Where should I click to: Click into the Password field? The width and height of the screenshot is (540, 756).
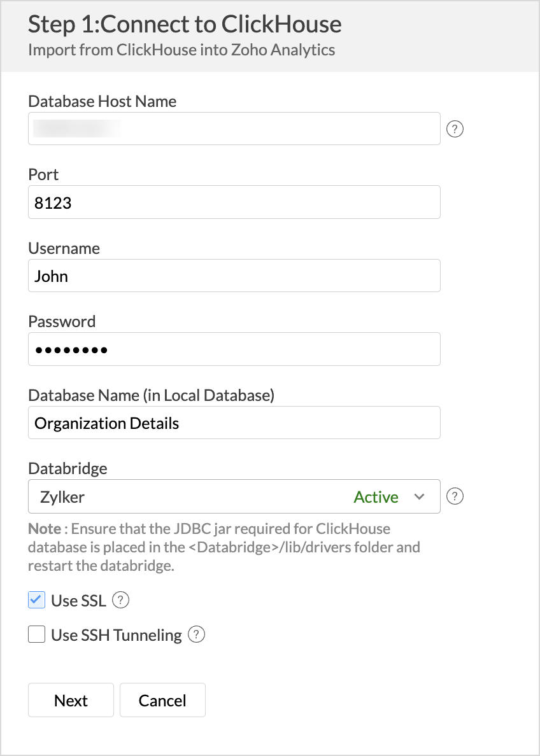(x=234, y=349)
